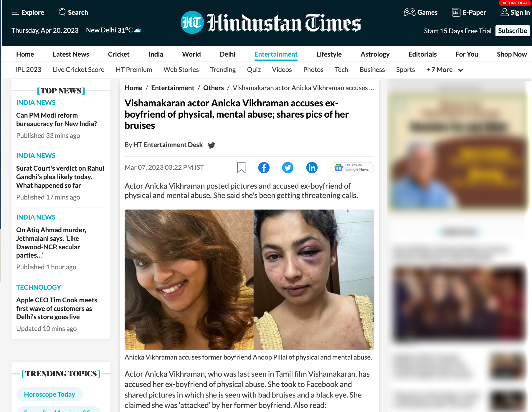The height and width of the screenshot is (412, 532).
Task: Open HT Entertainment Desk author link
Action: (x=168, y=145)
